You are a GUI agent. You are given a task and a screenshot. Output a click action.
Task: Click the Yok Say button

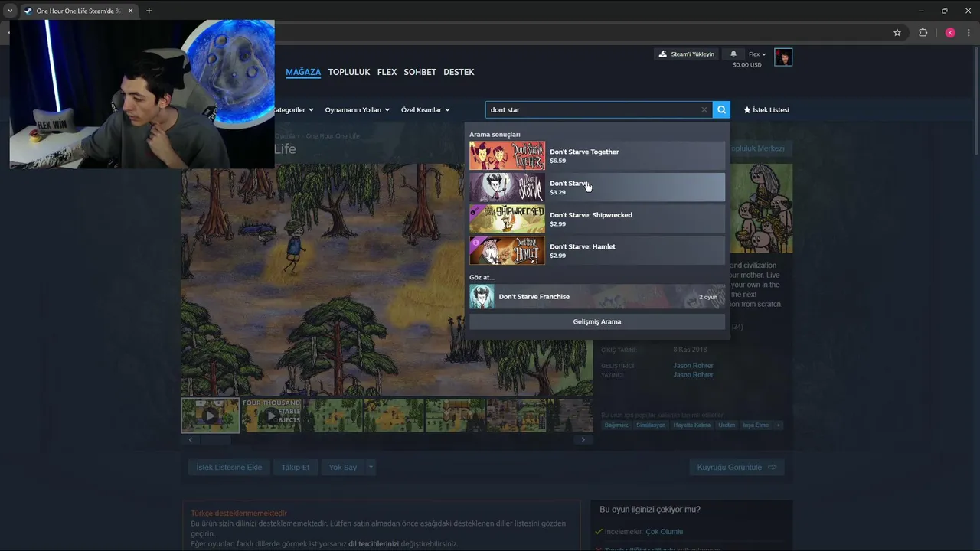click(x=343, y=467)
